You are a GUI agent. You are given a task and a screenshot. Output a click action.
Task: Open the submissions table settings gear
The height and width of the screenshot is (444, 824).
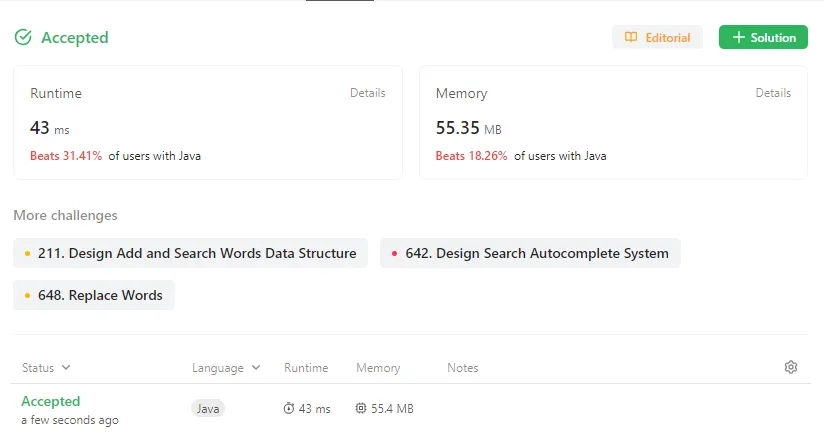click(x=791, y=368)
